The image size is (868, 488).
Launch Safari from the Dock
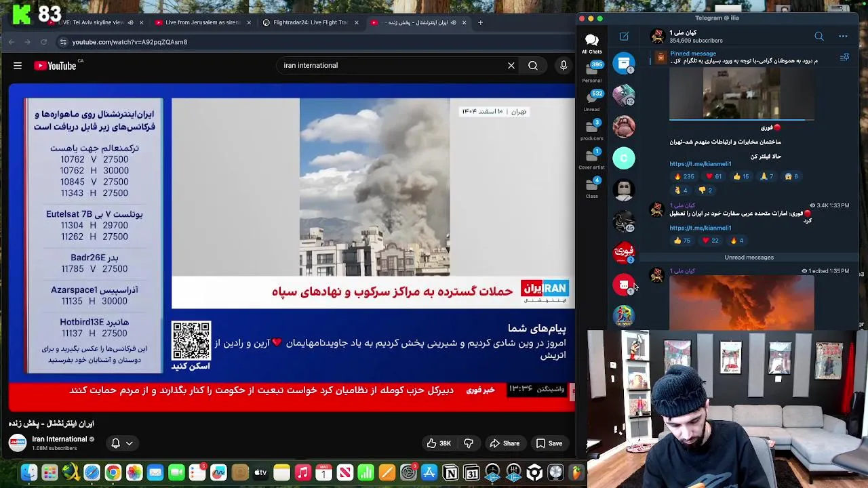coord(92,473)
